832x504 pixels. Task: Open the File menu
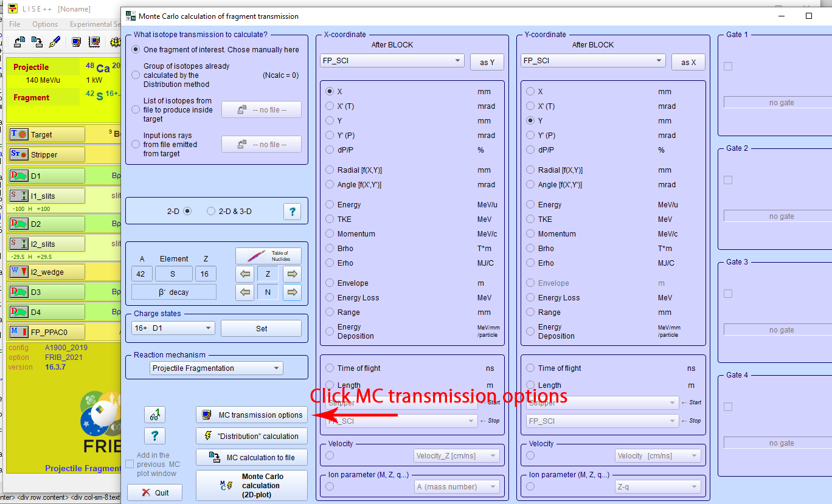click(x=15, y=24)
